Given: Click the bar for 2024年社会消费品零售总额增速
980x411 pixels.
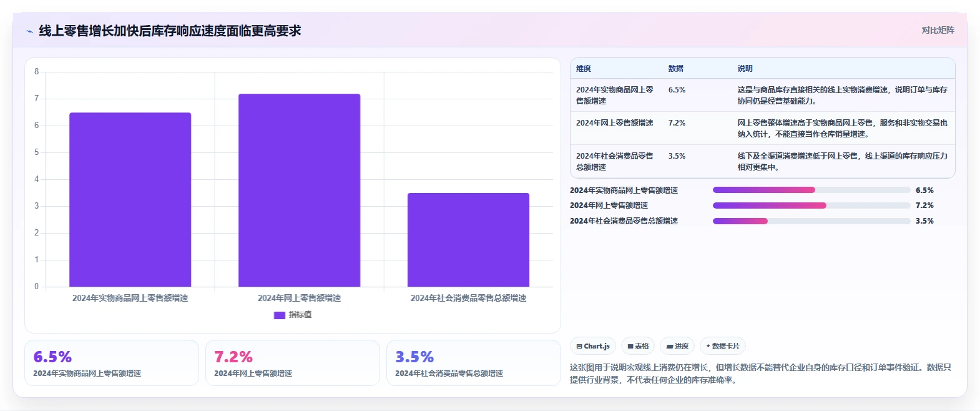Looking at the screenshot, I should click(468, 240).
